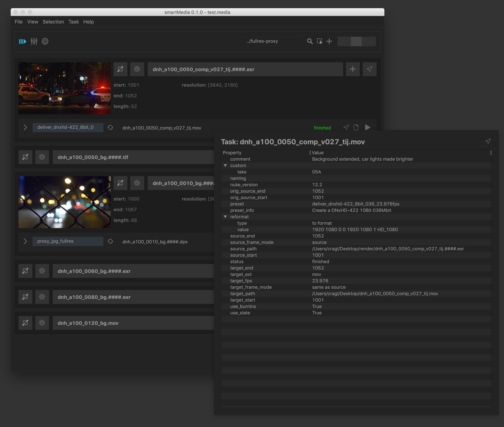Click the blue process tasks play icon
Screen dimensions: 504x427
pyautogui.click(x=23, y=41)
